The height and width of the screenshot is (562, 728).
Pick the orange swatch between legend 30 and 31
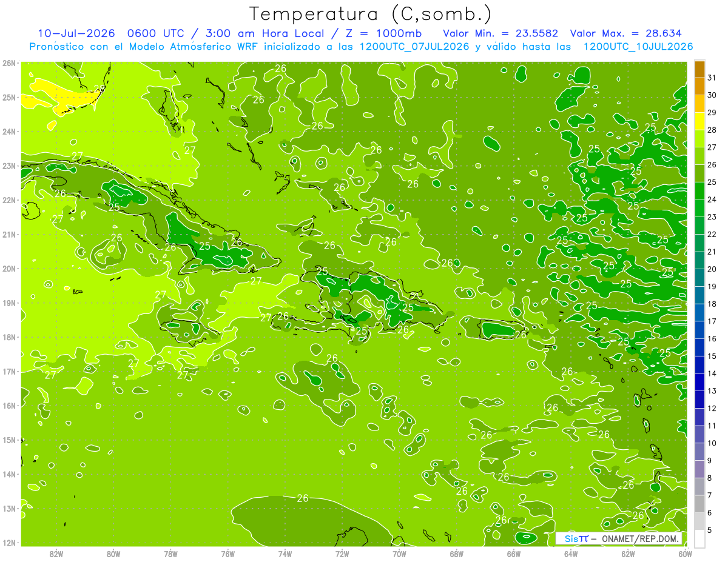coord(699,86)
